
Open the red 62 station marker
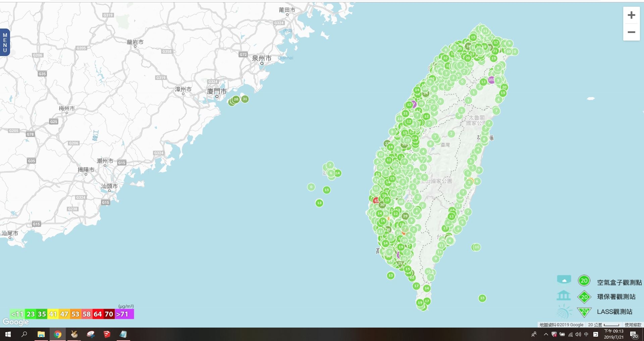pos(376,200)
